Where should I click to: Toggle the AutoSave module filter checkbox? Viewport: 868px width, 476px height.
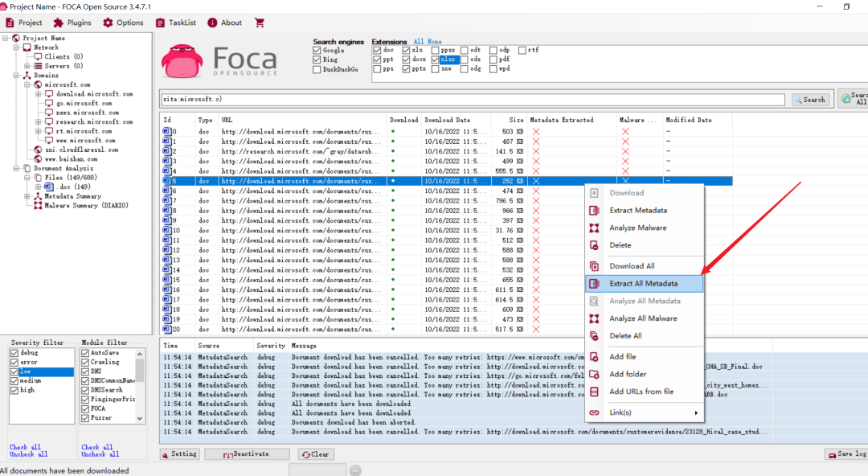click(x=85, y=353)
